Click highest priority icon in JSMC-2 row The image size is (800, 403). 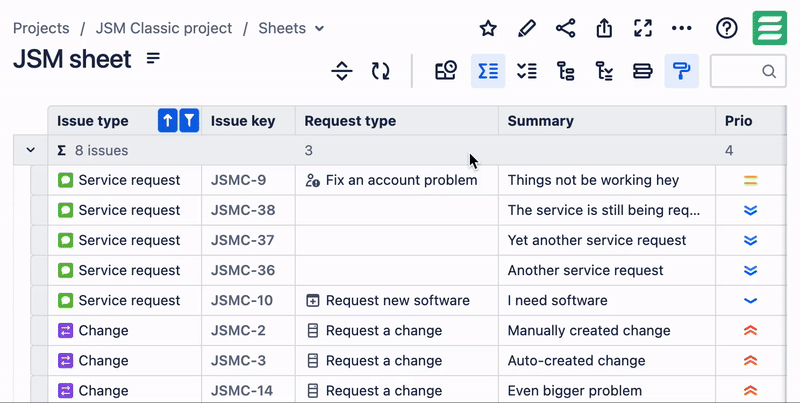(751, 331)
